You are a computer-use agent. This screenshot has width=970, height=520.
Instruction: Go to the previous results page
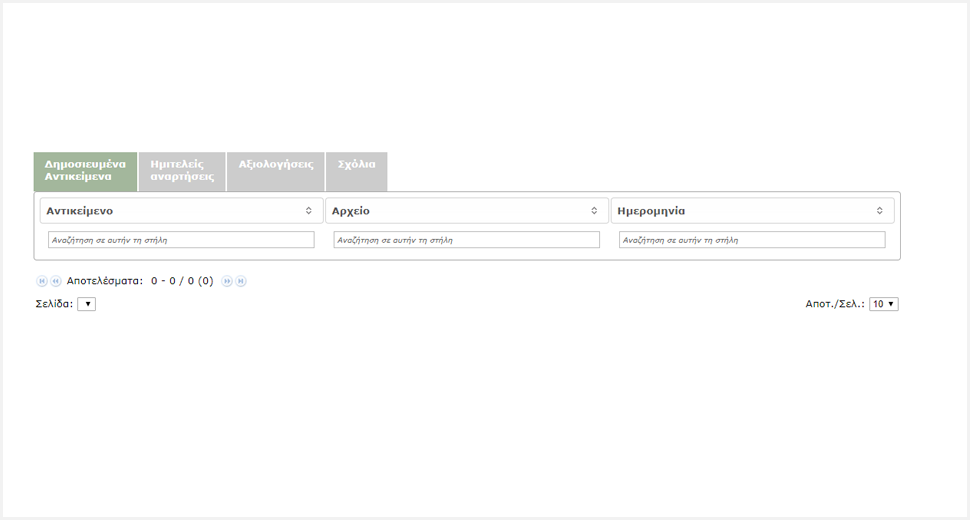pos(56,282)
